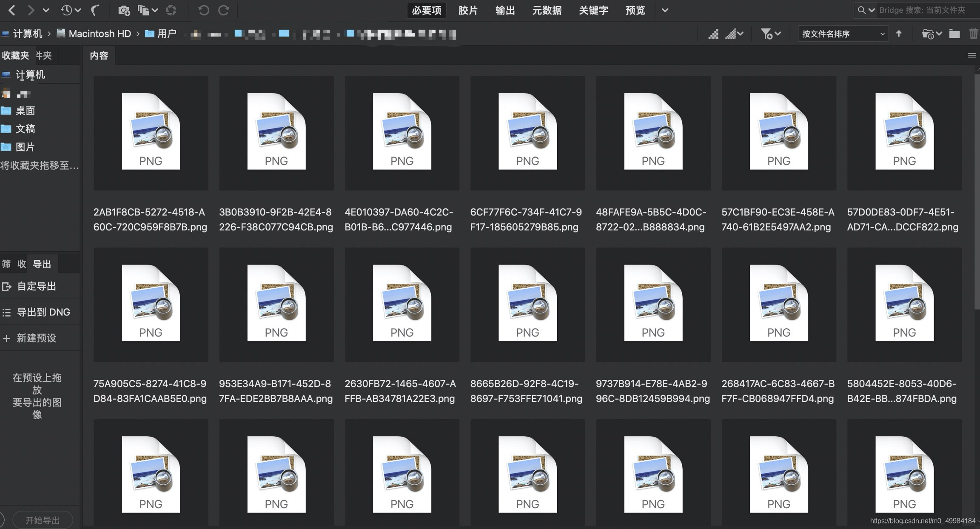Click the create new folder icon
The width and height of the screenshot is (980, 529).
[954, 34]
